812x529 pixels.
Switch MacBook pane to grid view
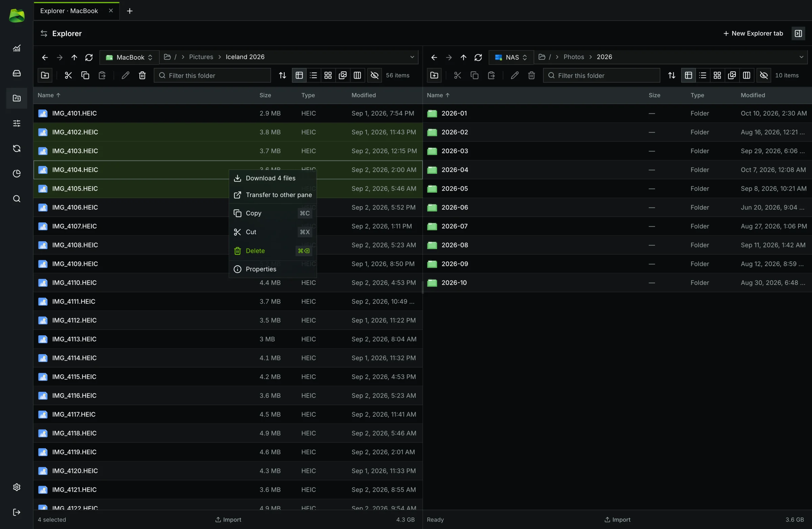(328, 75)
